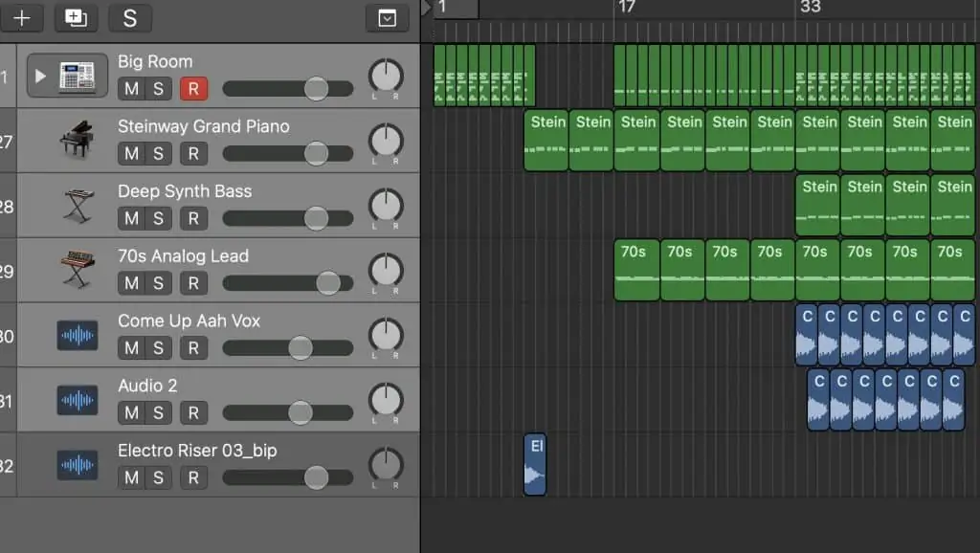Open the track header options dropdown button
Viewport: 980px width, 553px height.
point(387,18)
